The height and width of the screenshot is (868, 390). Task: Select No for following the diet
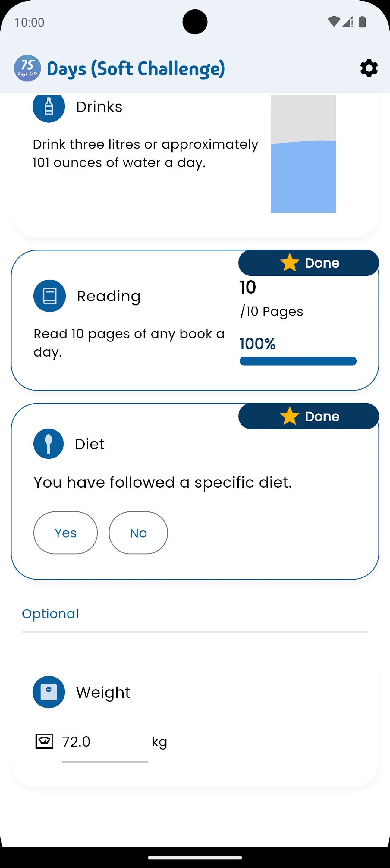pos(138,533)
